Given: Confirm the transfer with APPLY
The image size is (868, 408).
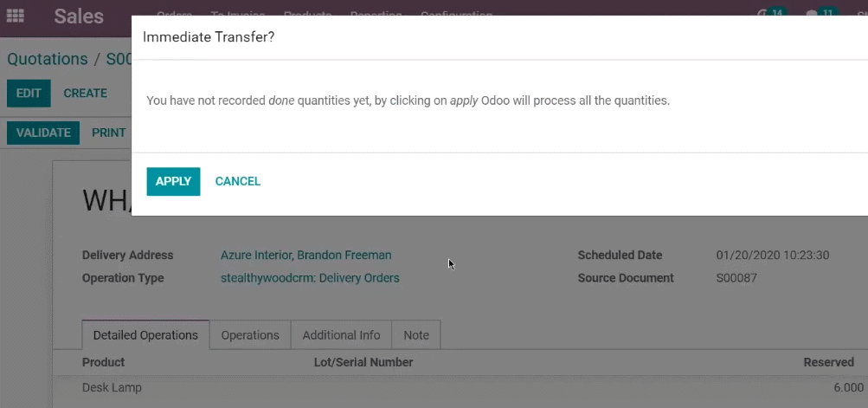Looking at the screenshot, I should click(x=173, y=181).
